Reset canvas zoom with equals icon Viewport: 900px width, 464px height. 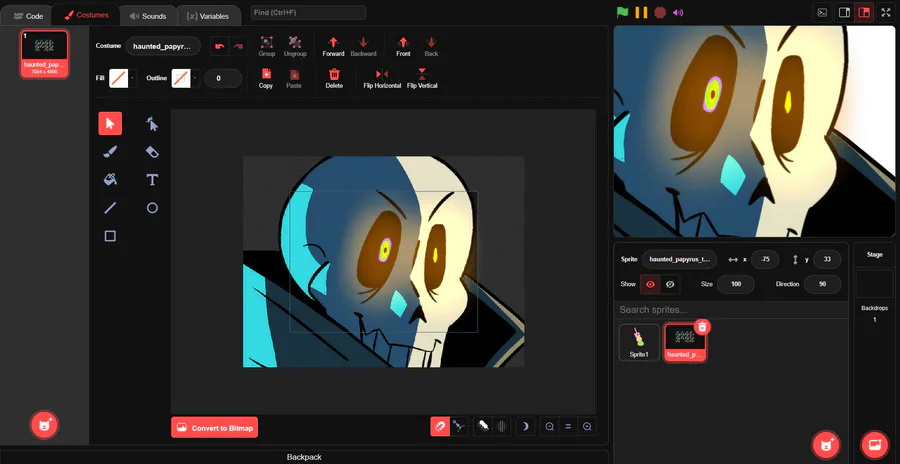click(x=568, y=427)
